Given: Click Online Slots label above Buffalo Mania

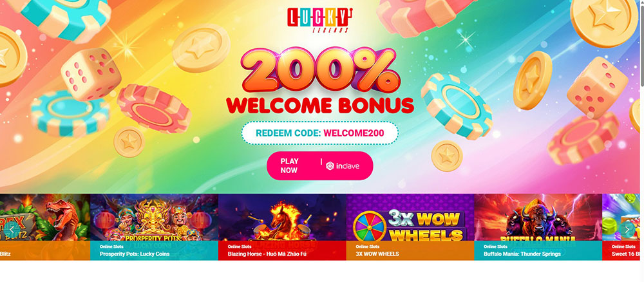Looking at the screenshot, I should tap(496, 247).
